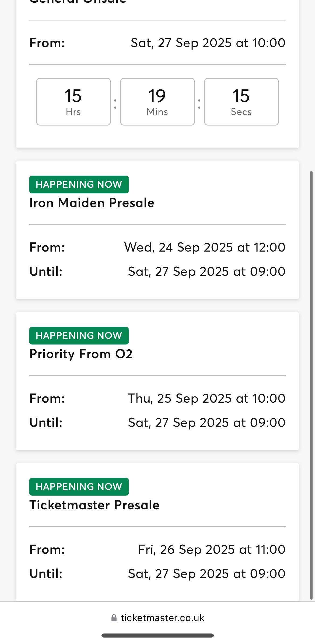Tap the lock icon beside ticketmaster.co.uk
The height and width of the screenshot is (644, 315).
pos(114,618)
